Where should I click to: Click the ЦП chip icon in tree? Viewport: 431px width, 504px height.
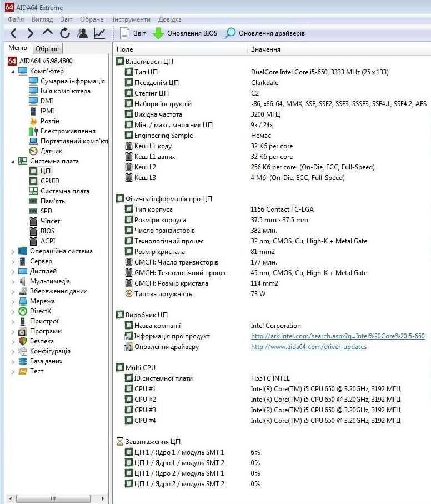pyautogui.click(x=33, y=171)
